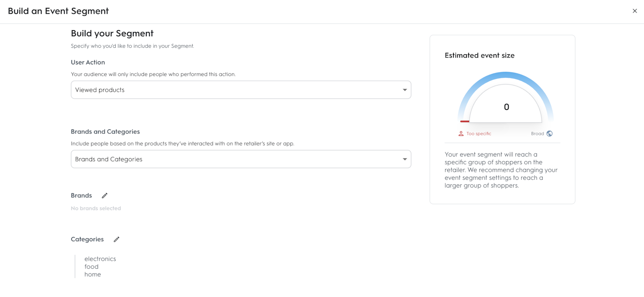Click the Estimated event size heading
644x297 pixels.
pyautogui.click(x=479, y=56)
